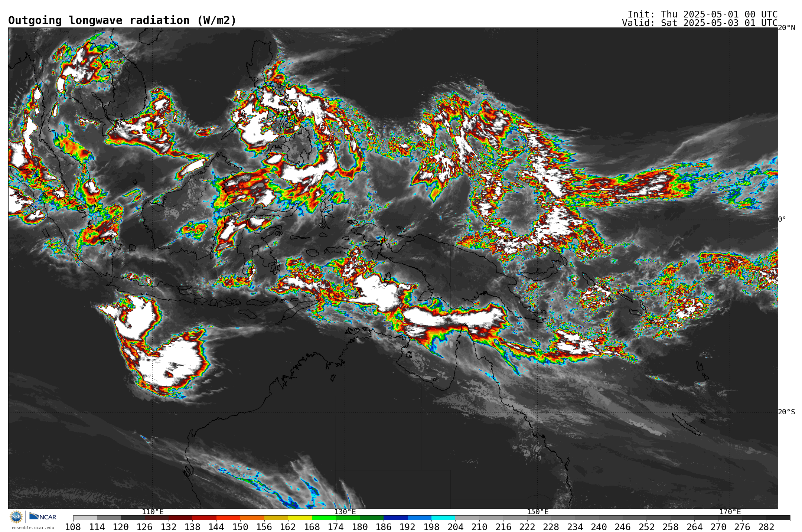The height and width of the screenshot is (532, 802).
Task: Click the 20°N latitude label
Action: tap(786, 28)
